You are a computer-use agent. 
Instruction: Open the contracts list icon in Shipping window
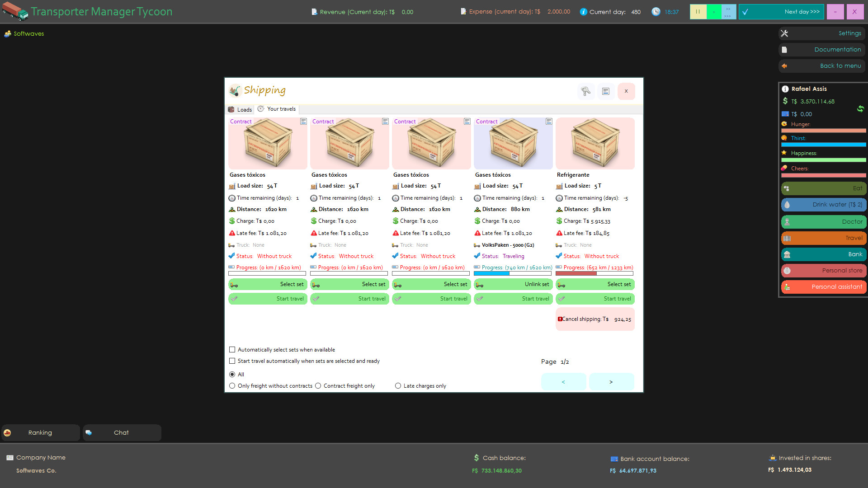(606, 91)
